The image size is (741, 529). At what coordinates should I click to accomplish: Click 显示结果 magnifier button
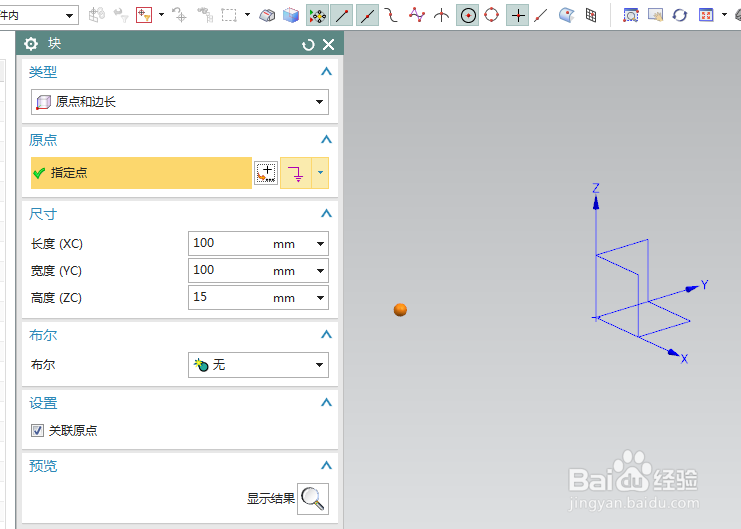tap(313, 499)
